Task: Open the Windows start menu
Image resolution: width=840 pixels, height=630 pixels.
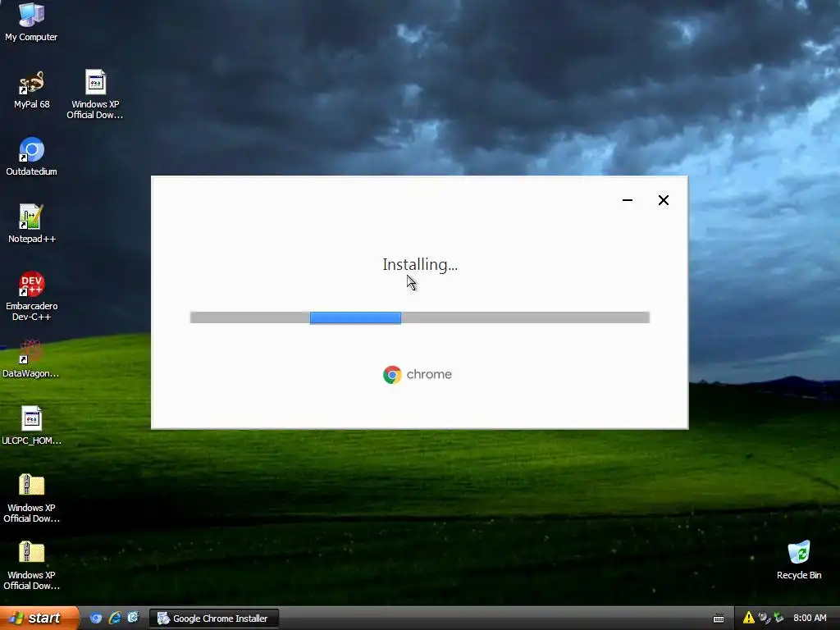Action: click(39, 618)
